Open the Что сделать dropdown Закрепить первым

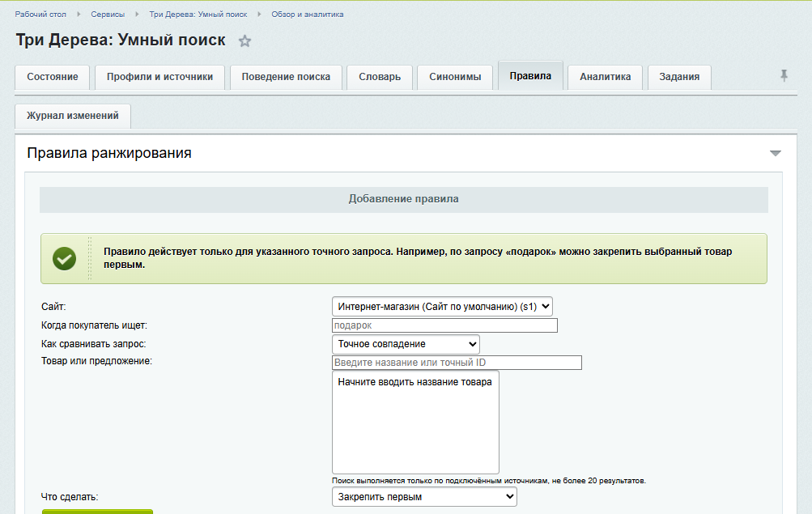pos(424,497)
